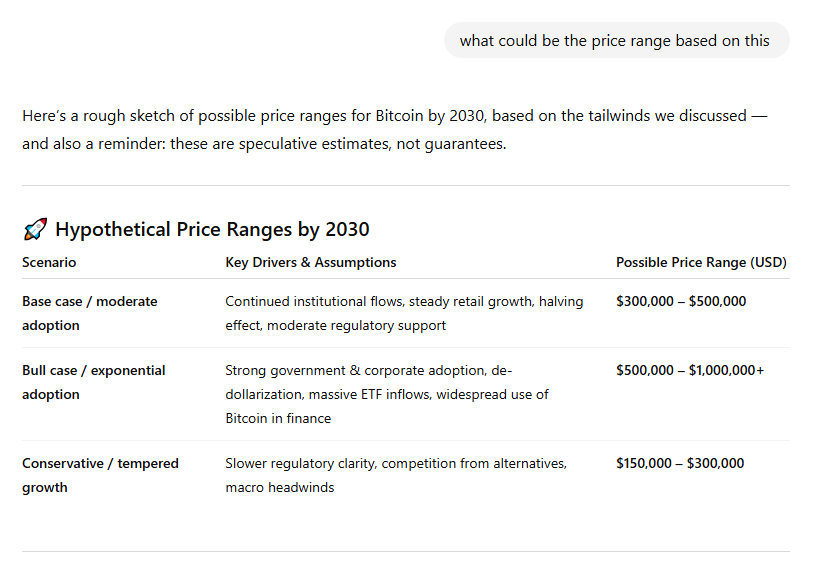Click the "Hypothetical Price Ranges by 2030" heading
The image size is (834, 562).
point(212,230)
